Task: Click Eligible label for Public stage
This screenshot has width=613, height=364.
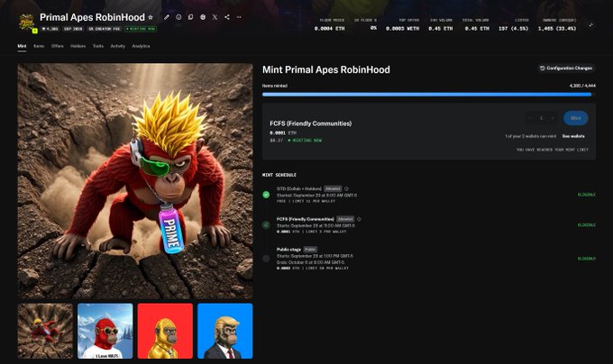Action: [587, 259]
